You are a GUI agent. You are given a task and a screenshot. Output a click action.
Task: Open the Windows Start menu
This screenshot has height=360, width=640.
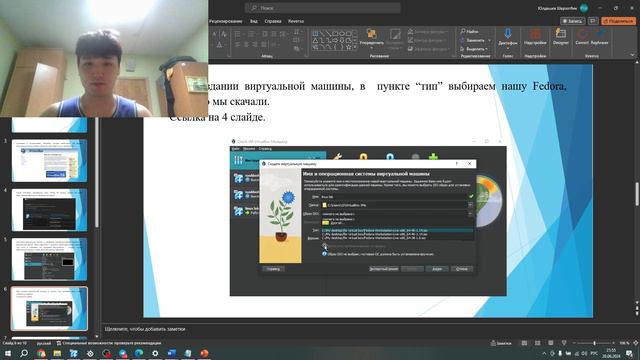pyautogui.click(x=7, y=353)
